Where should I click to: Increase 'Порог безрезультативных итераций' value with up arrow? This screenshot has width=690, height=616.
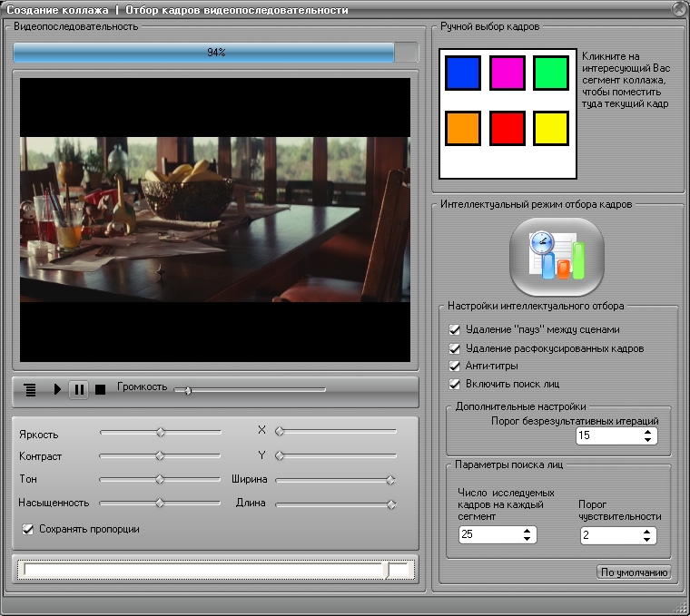(647, 432)
